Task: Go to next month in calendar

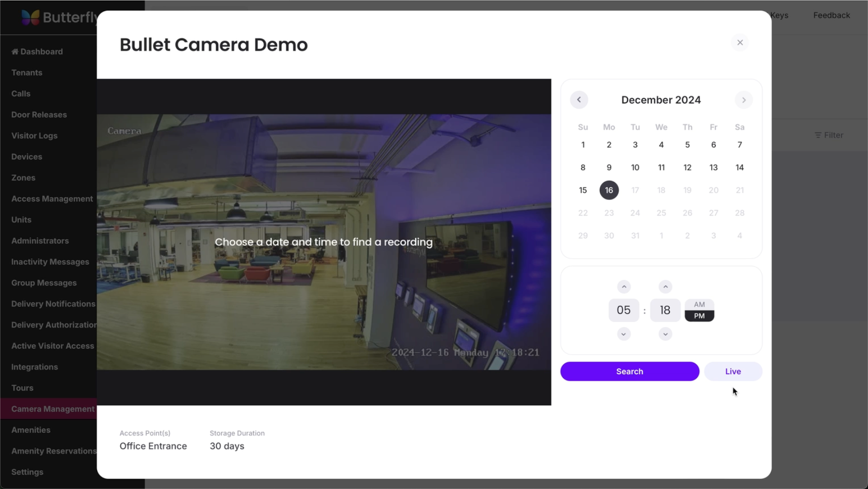Action: pyautogui.click(x=744, y=100)
